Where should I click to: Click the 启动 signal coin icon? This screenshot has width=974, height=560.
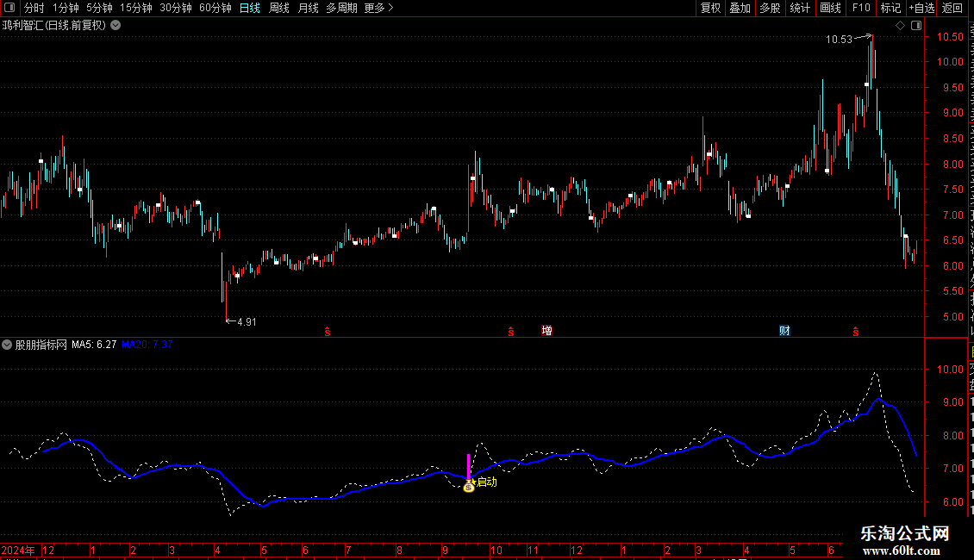click(x=469, y=487)
